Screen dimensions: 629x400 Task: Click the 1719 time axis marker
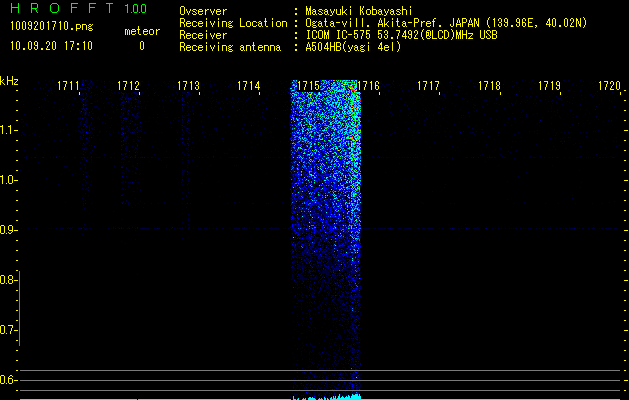click(549, 86)
